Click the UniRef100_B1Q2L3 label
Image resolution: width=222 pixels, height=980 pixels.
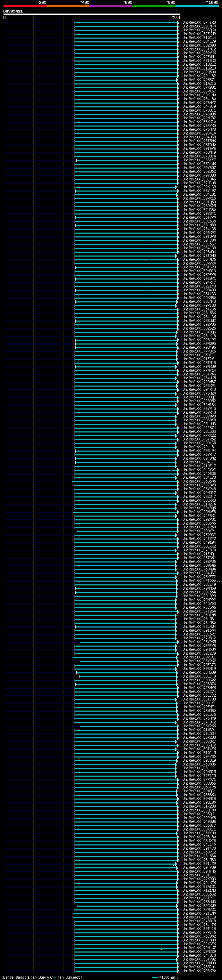pyautogui.click(x=199, y=68)
